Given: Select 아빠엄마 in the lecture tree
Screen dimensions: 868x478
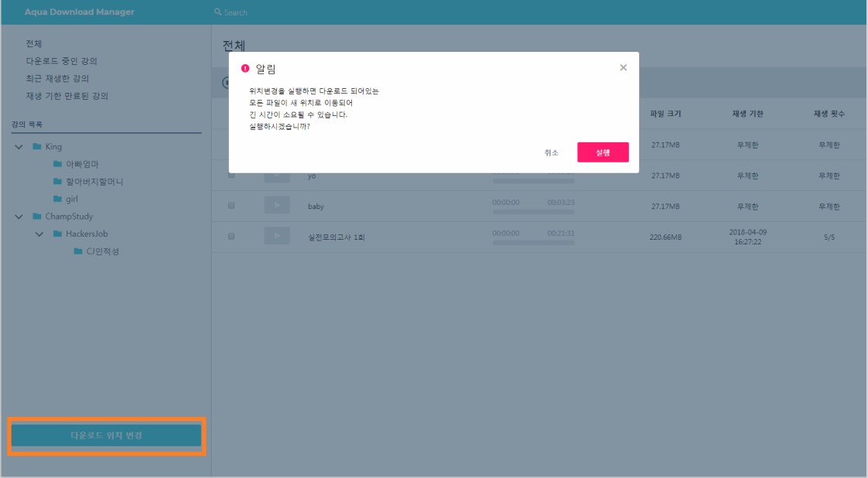Looking at the screenshot, I should click(83, 164).
